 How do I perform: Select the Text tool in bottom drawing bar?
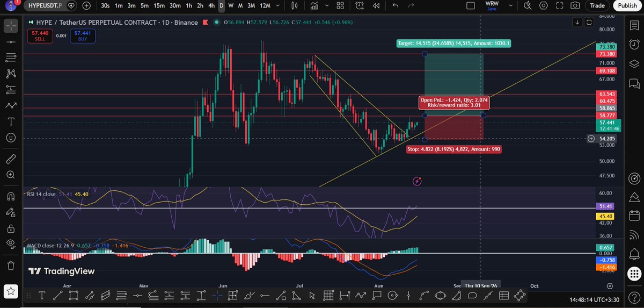pyautogui.click(x=42, y=295)
